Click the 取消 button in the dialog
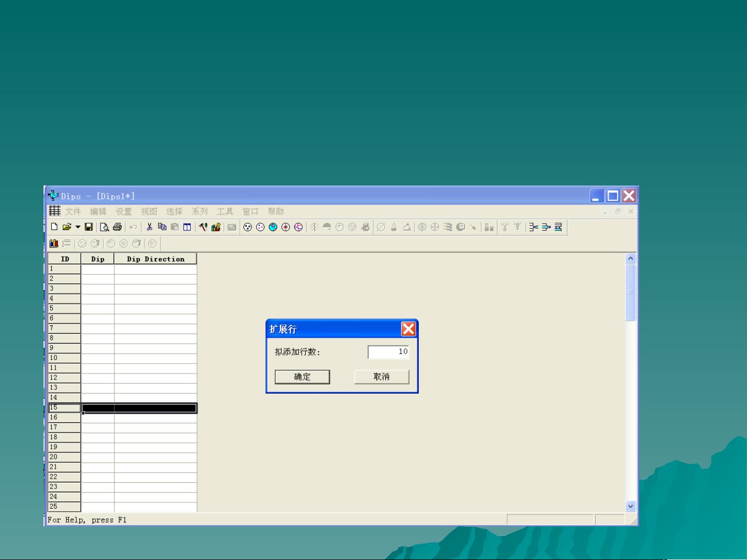 point(382,377)
